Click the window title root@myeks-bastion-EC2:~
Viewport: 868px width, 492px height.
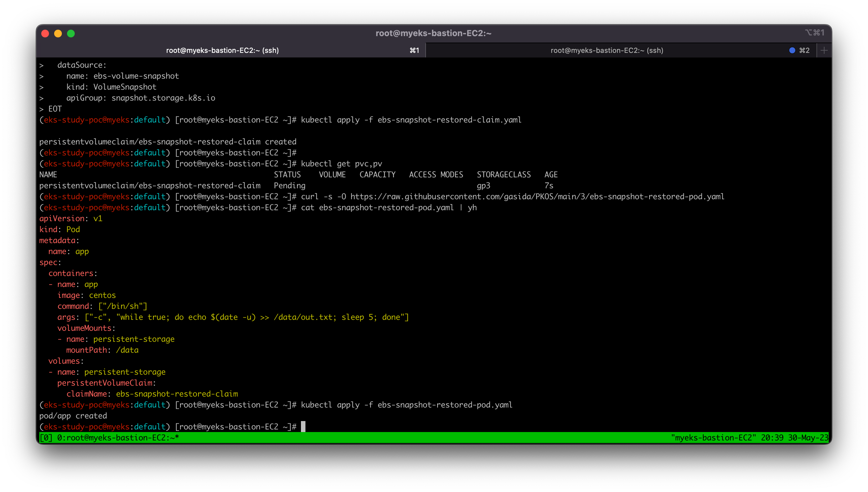coord(433,33)
